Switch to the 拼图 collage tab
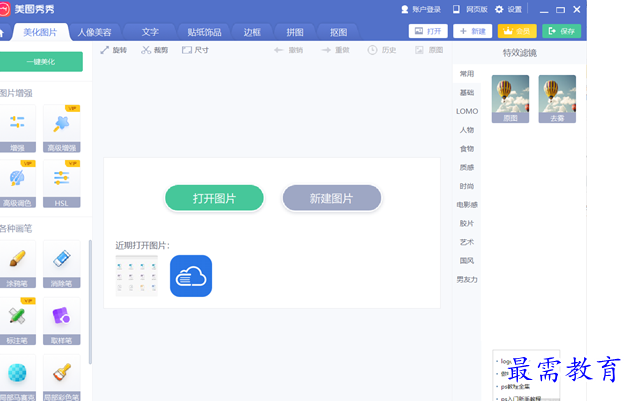629x401 pixels. pyautogui.click(x=295, y=32)
